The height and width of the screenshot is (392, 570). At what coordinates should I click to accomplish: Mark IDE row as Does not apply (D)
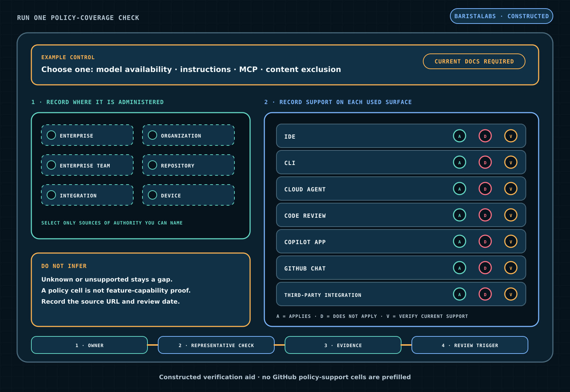[485, 136]
